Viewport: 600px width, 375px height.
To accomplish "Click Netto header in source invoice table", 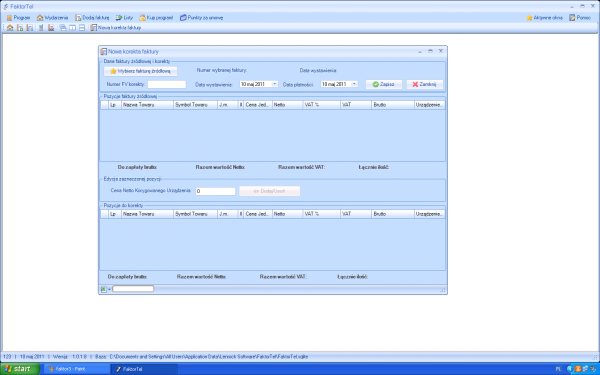I will tap(287, 105).
